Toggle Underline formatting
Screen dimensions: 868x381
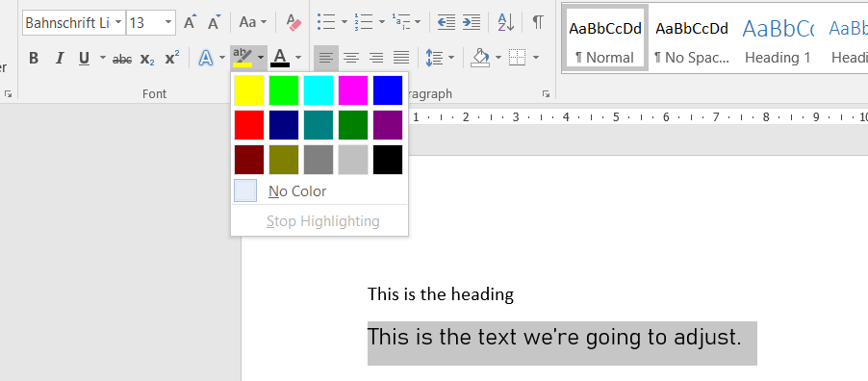84,58
